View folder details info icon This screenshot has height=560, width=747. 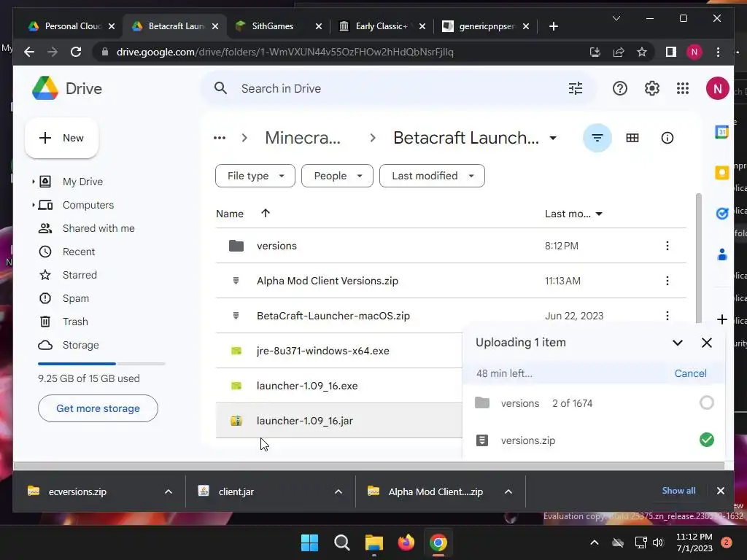667,138
